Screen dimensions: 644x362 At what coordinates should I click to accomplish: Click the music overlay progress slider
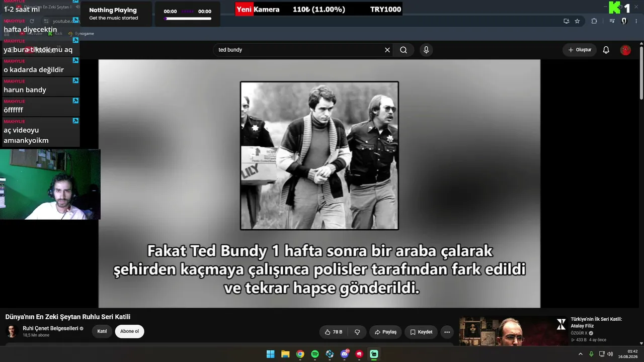[x=188, y=19]
